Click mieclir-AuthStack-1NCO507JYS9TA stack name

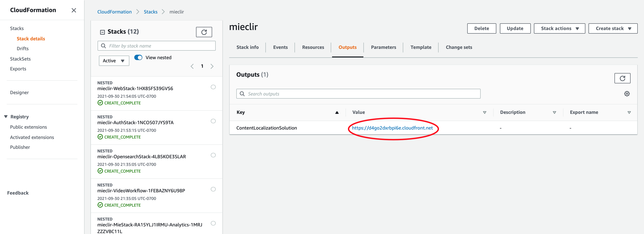pos(135,123)
